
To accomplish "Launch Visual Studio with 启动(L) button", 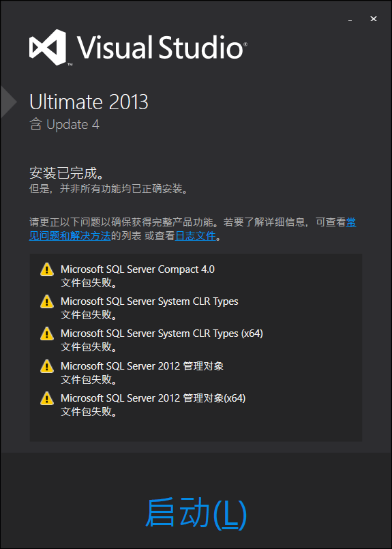I will (x=196, y=514).
